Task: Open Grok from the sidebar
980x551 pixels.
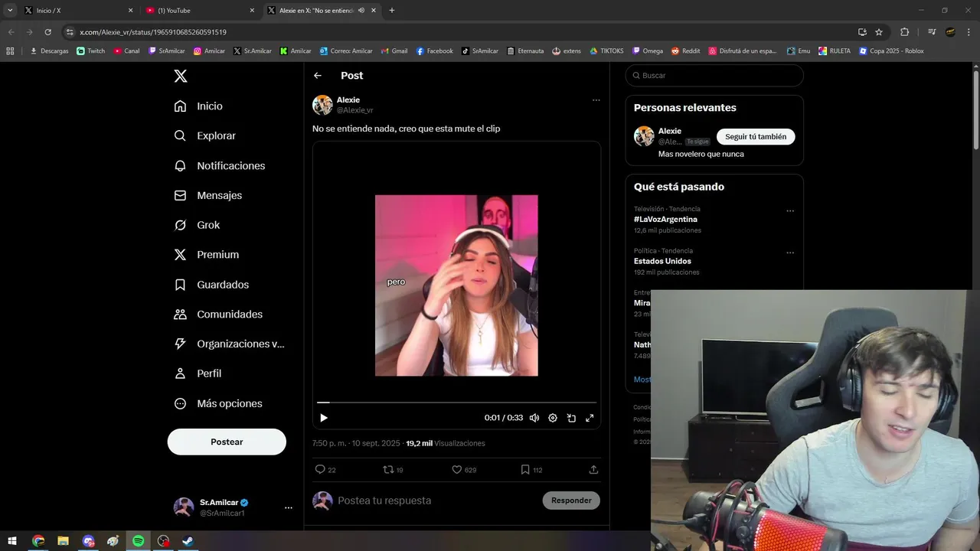Action: [198, 225]
